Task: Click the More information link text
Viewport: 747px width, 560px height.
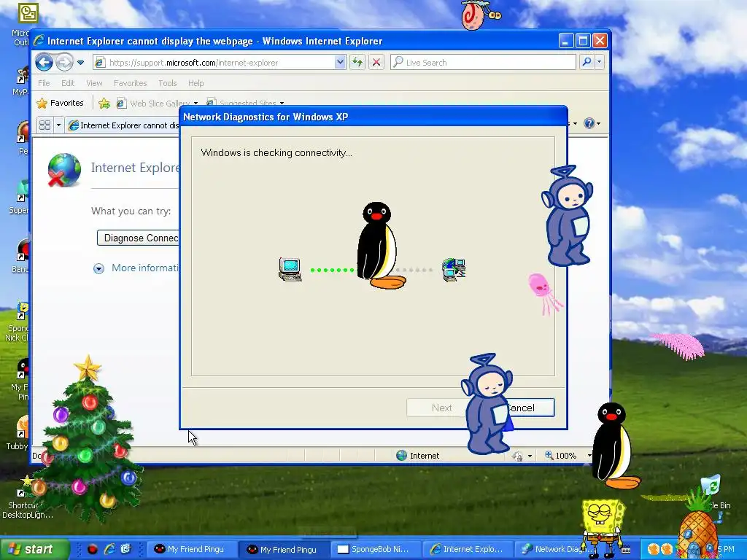Action: [x=145, y=268]
